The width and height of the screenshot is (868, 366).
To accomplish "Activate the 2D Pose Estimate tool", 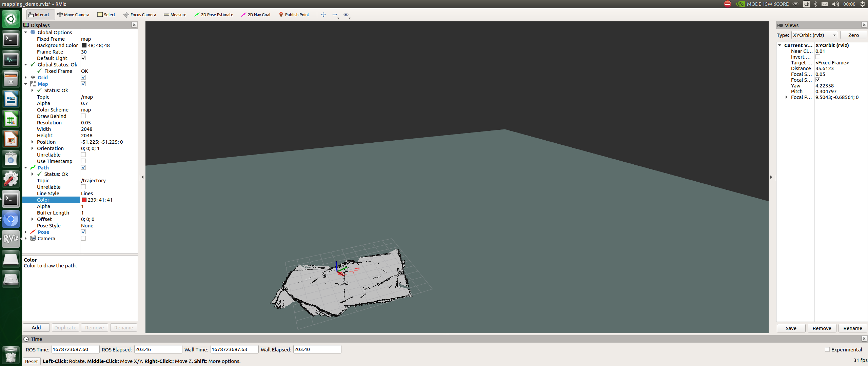I will click(214, 15).
